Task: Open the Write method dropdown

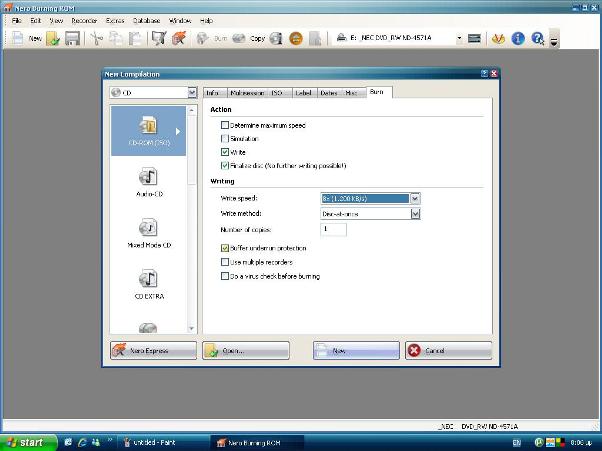Action: click(415, 214)
